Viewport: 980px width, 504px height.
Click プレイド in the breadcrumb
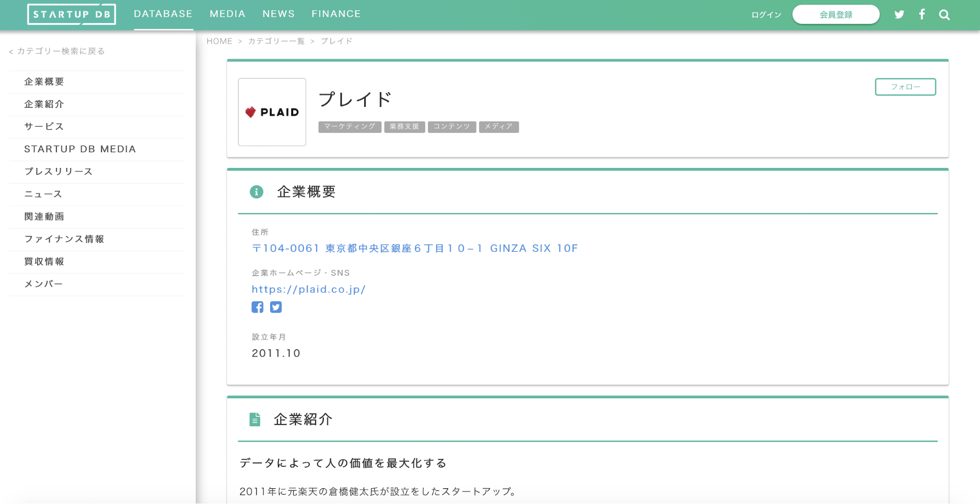pyautogui.click(x=337, y=41)
